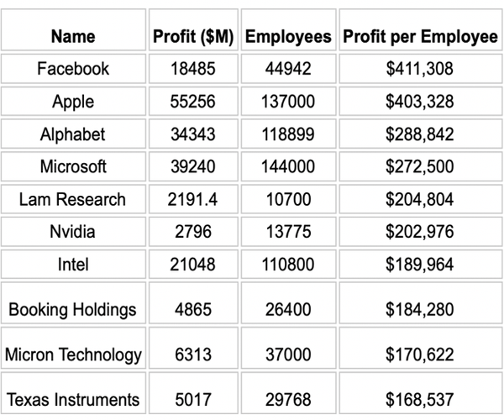
Task: Select the $288,842 profit per employee cell
Action: click(419, 134)
